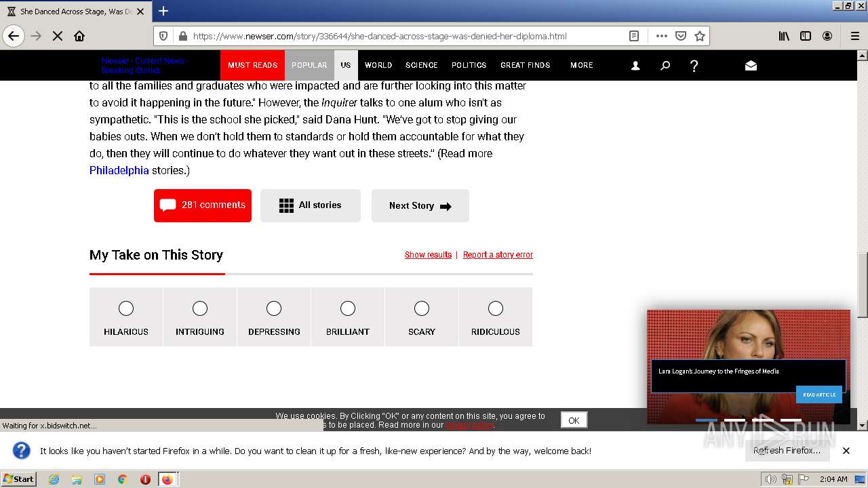Select the She Danced Across Stage tab
This screenshot has width=868, height=488.
[x=75, y=11]
